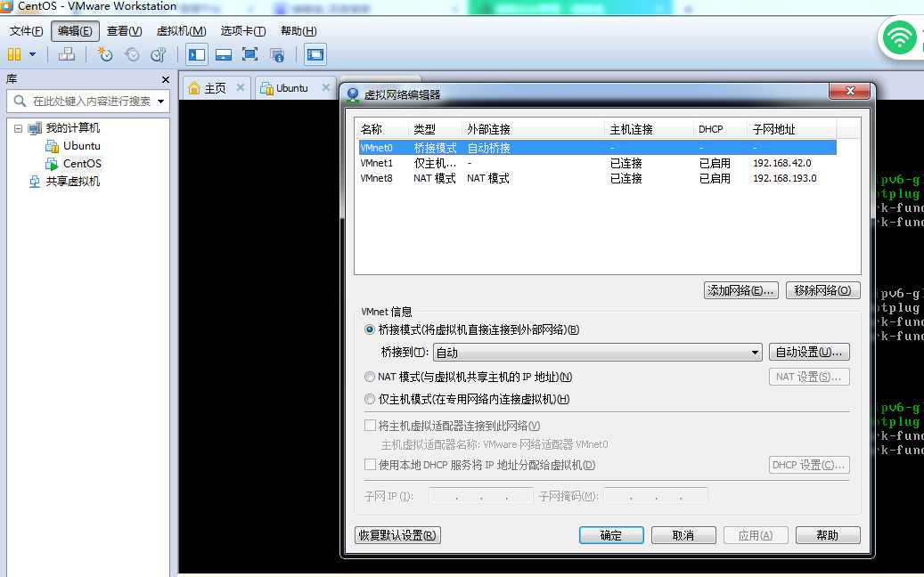This screenshot has height=577, width=924.
Task: Click the 子网掩码 subnet mask field
Action: [655, 496]
